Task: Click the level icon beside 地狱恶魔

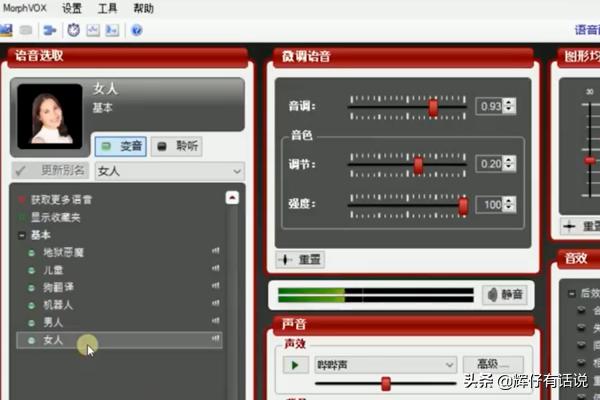Action: (x=215, y=251)
